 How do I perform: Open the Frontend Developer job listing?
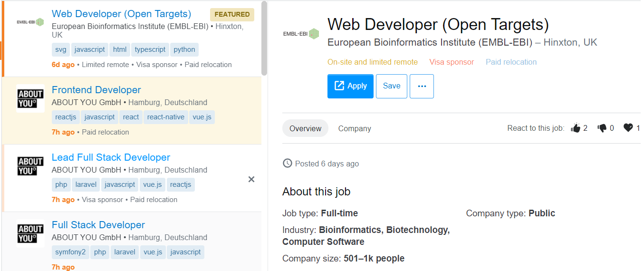[96, 90]
